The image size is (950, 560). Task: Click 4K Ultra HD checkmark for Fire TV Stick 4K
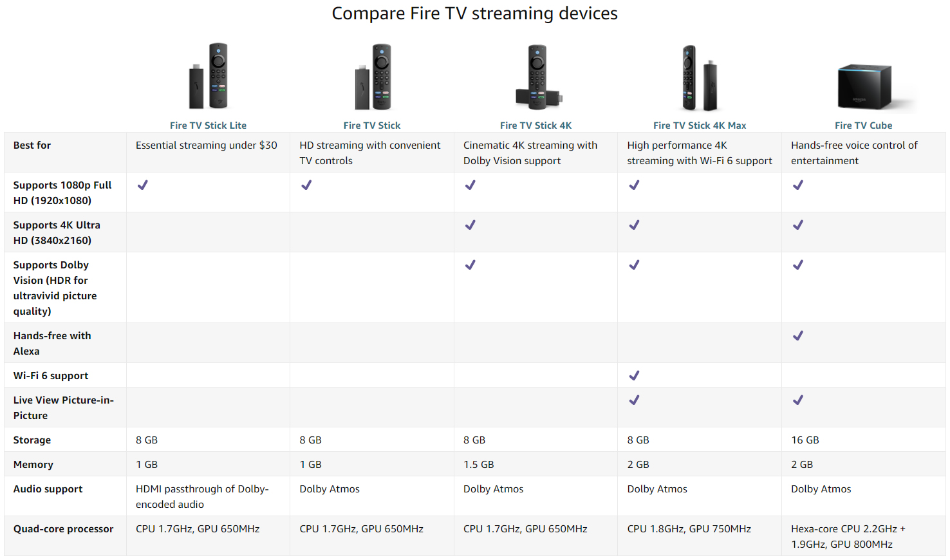click(x=470, y=225)
